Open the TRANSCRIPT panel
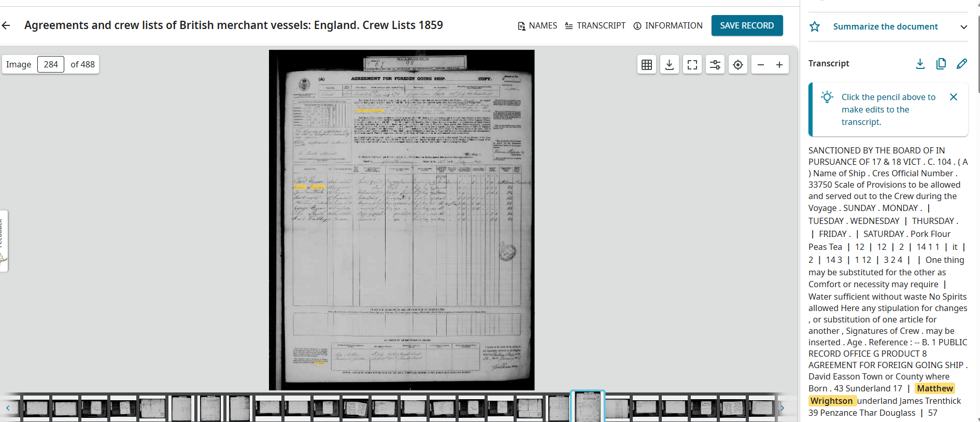The image size is (980, 422). click(595, 25)
